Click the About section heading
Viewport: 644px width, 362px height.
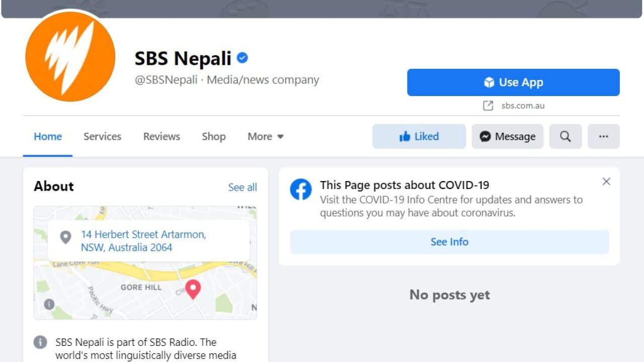(54, 186)
